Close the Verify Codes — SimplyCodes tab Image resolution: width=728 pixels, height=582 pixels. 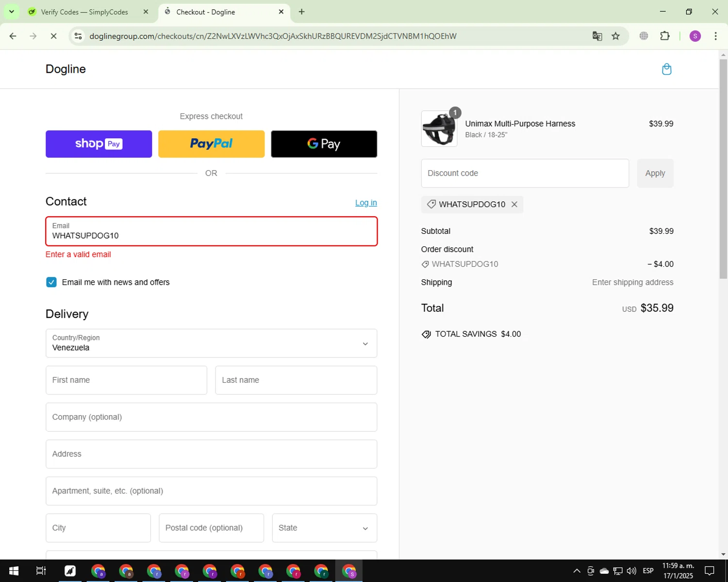[146, 12]
